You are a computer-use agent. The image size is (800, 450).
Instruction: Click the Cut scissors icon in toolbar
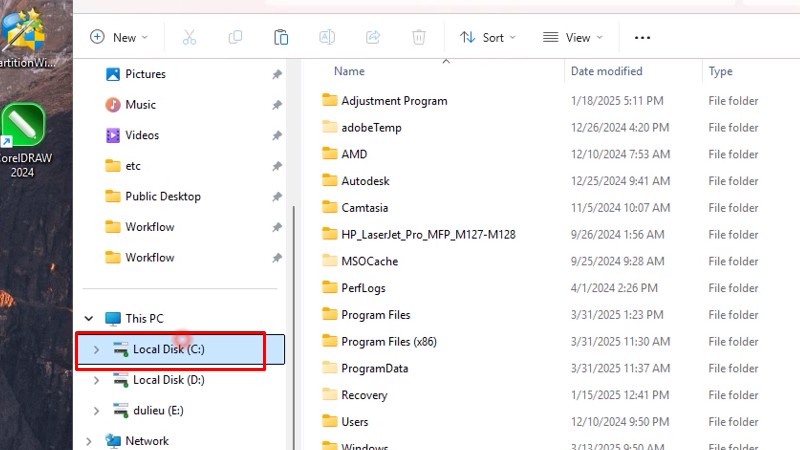point(189,37)
